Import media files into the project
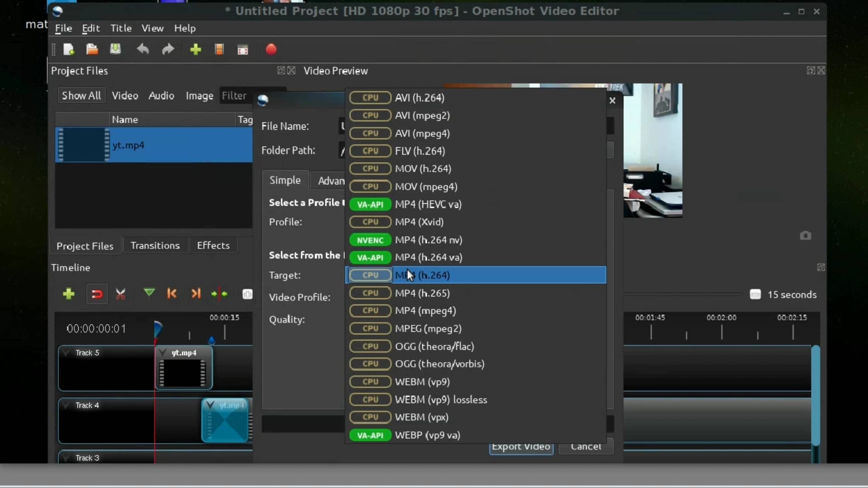 click(x=195, y=50)
